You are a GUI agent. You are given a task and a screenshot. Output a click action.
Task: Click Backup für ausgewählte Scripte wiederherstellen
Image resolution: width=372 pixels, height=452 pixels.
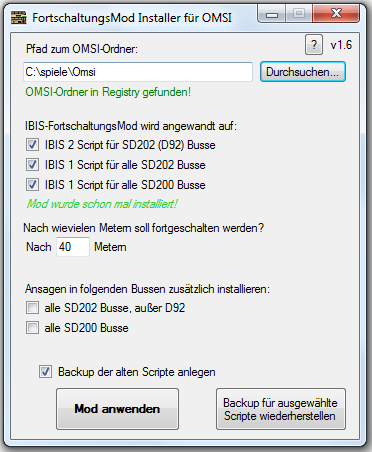click(281, 409)
